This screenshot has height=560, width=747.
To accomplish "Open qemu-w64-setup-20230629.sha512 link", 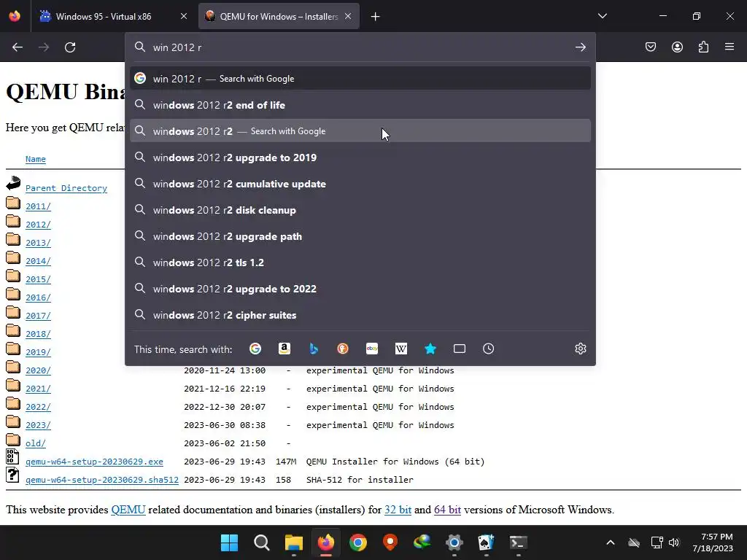I will (102, 480).
